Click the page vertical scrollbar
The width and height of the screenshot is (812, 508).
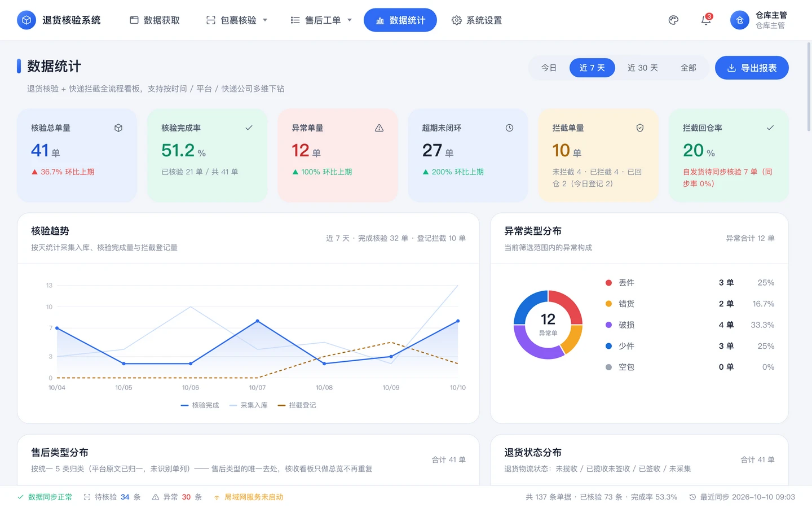click(809, 86)
